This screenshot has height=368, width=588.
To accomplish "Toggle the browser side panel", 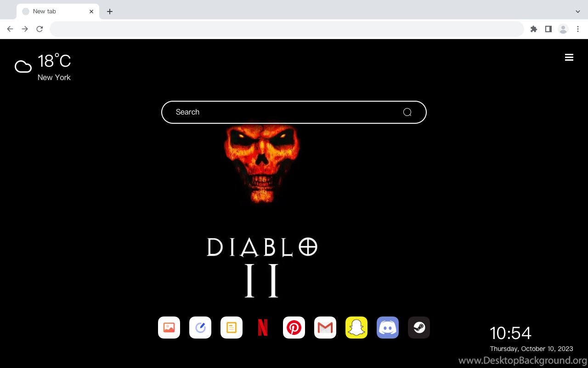I will pos(548,29).
